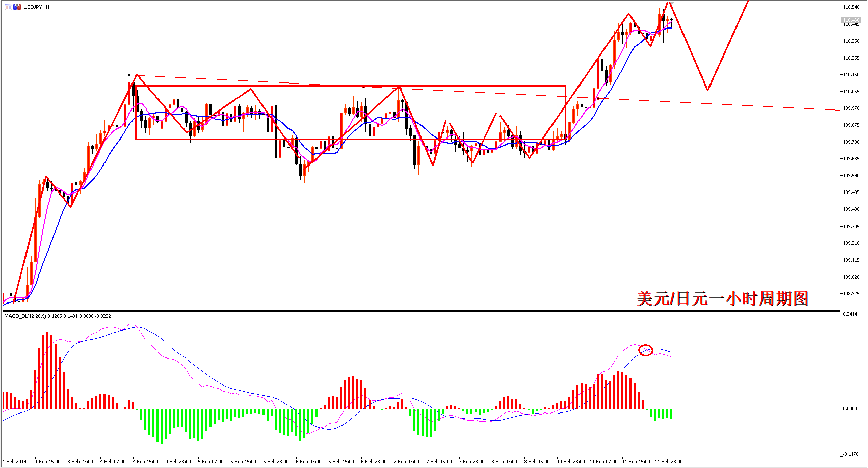Image resolution: width=868 pixels, height=468 pixels.
Task: Click the 6 Feb 23:00 time label
Action: point(374,462)
